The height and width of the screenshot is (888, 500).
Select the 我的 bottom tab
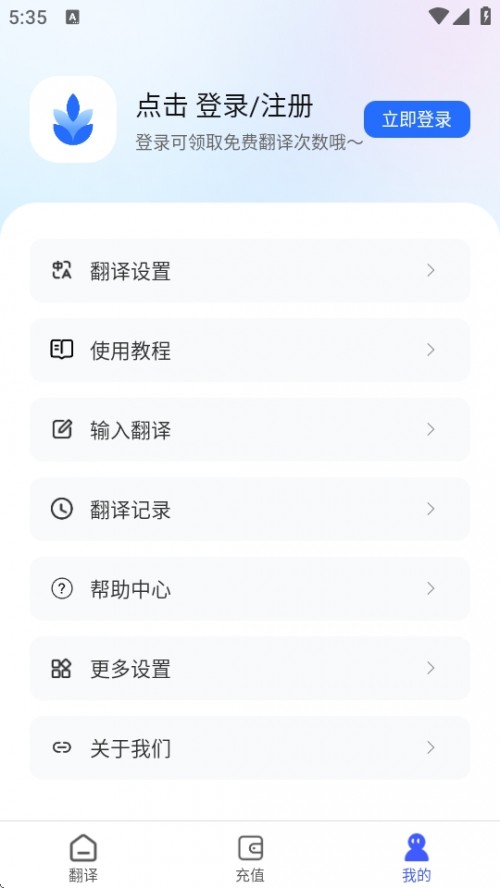pyautogui.click(x=416, y=857)
